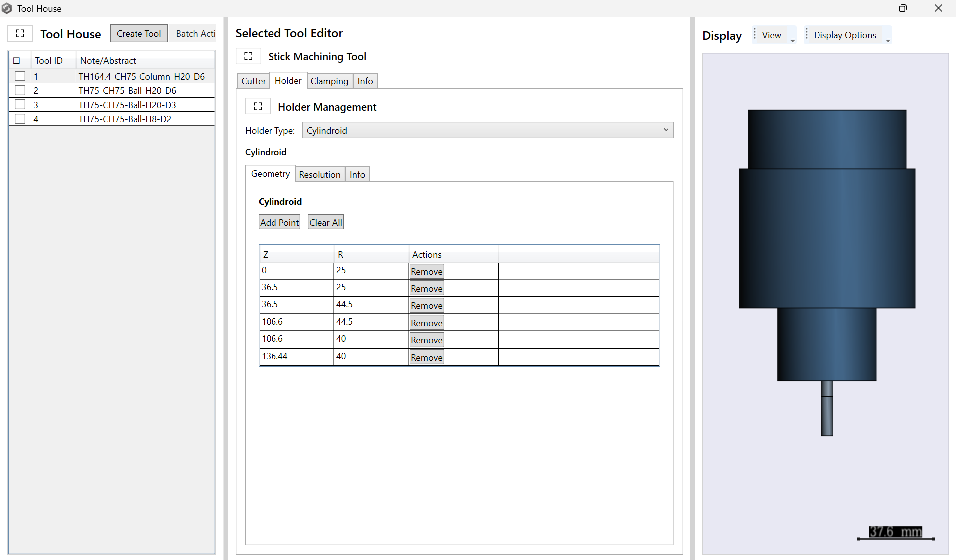This screenshot has width=956, height=560.
Task: Restore the window using the maximize icon
Action: tap(902, 8)
